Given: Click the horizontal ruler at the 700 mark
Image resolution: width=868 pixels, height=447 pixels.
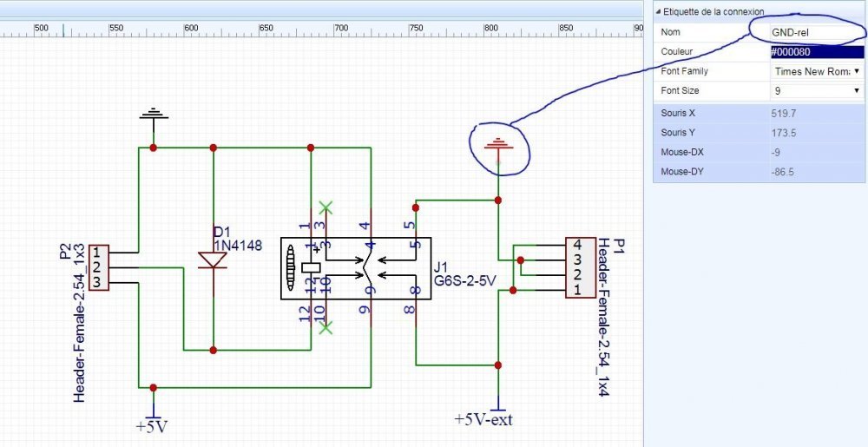Looking at the screenshot, I should (x=341, y=29).
